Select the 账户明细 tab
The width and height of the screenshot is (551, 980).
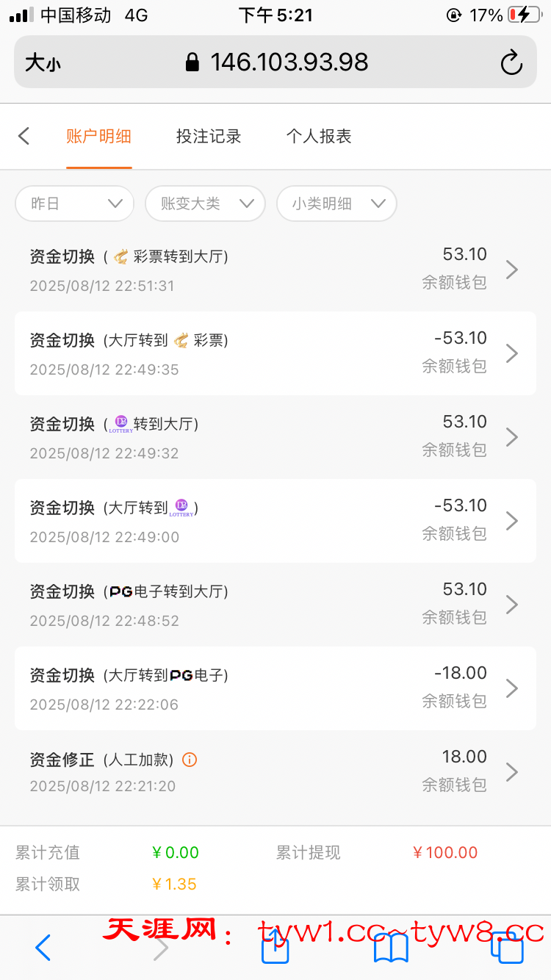pos(98,136)
